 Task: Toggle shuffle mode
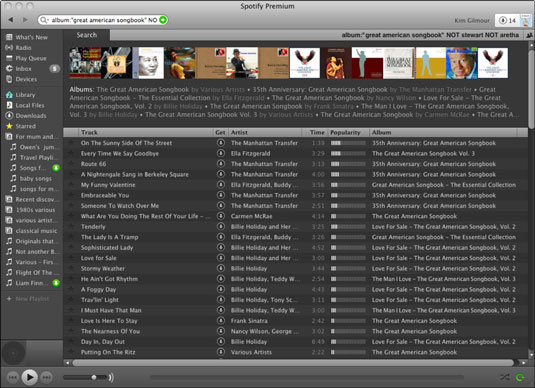pos(505,377)
